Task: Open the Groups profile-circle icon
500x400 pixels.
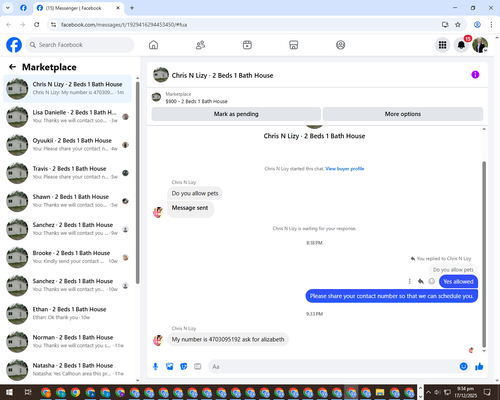Action: tap(340, 45)
